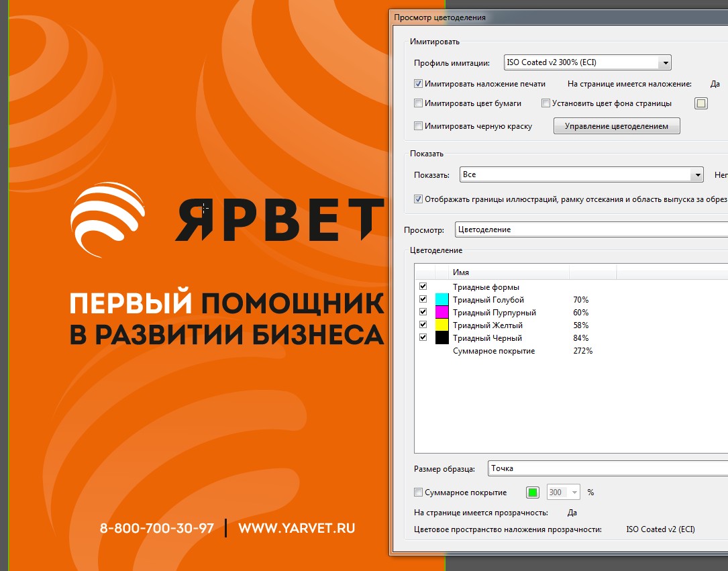This screenshot has width=728, height=571.
Task: Click the white globe logo in document
Action: pos(108,219)
